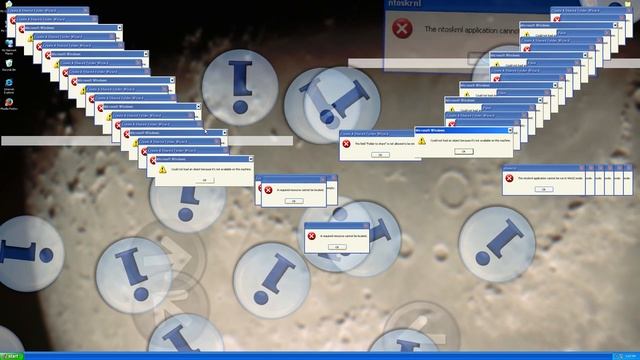Viewport: 640px width, 360px height.
Task: Click OK in the upper required-resource error dialog
Action: [x=294, y=201]
